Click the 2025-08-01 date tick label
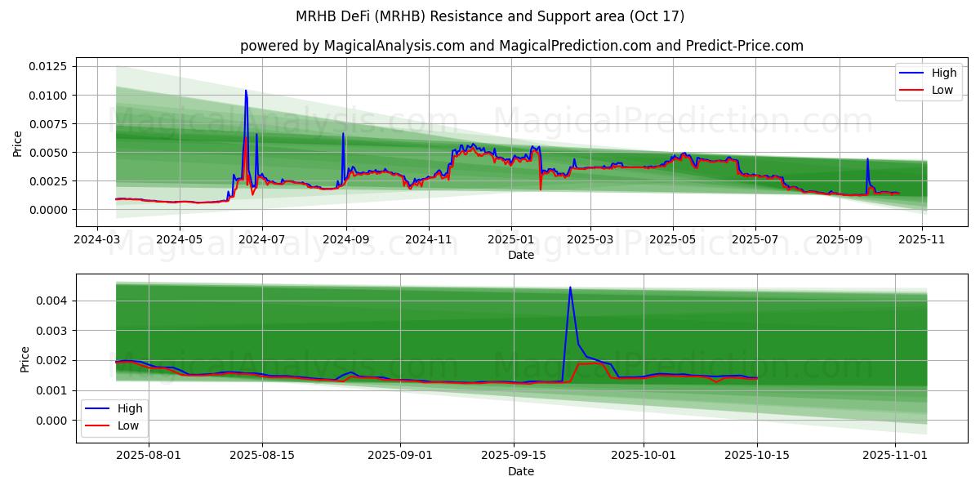This screenshot has height=490, width=980. tap(149, 457)
